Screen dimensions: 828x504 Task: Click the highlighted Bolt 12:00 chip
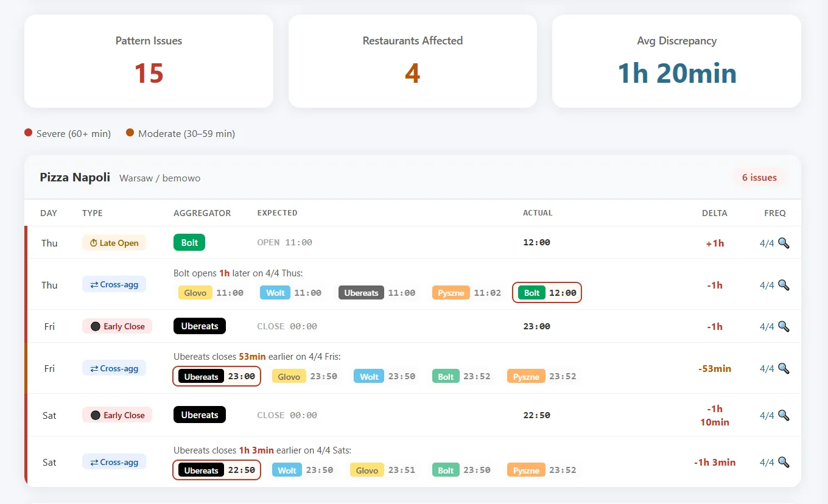tap(547, 293)
